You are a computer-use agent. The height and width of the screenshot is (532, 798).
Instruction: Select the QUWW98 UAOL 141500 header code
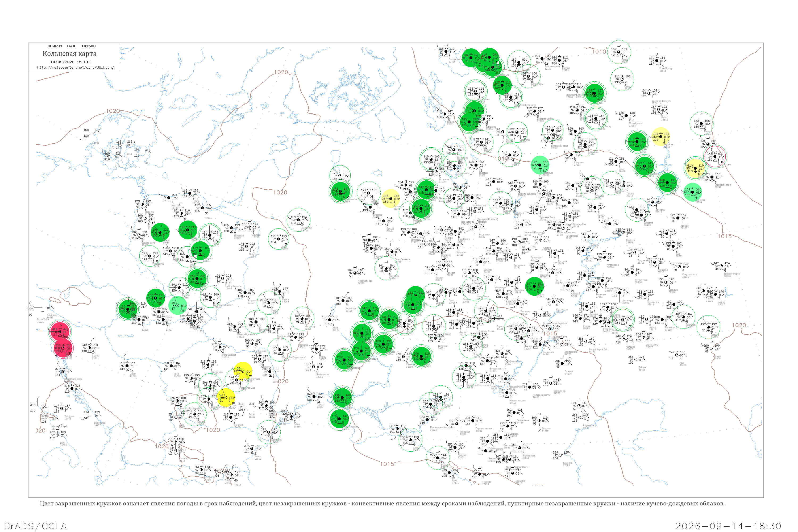(x=72, y=46)
